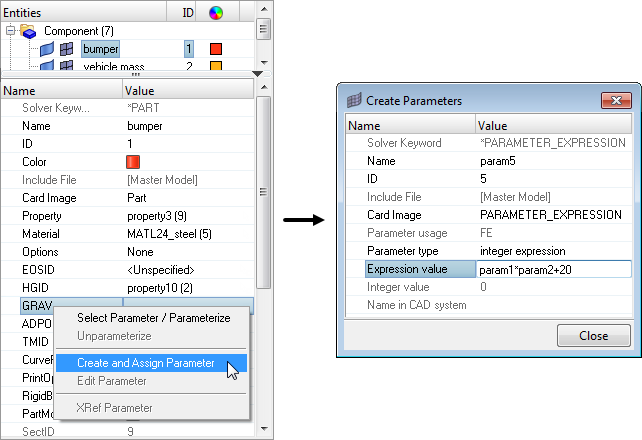Click the color wheel column header icon

coord(216,12)
